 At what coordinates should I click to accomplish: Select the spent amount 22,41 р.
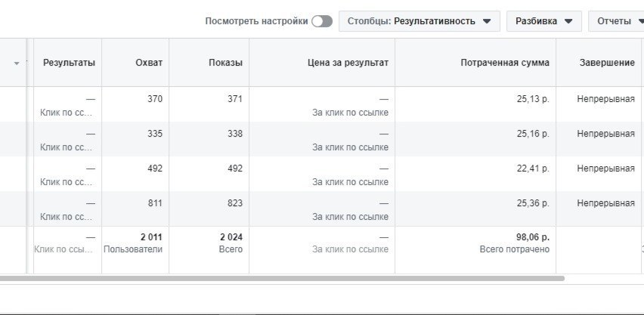coord(533,168)
